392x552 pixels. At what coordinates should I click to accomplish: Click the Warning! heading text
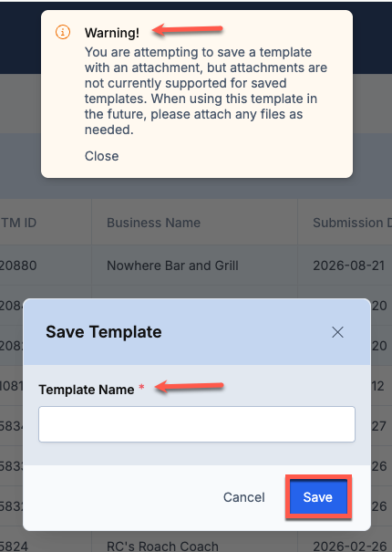(112, 33)
